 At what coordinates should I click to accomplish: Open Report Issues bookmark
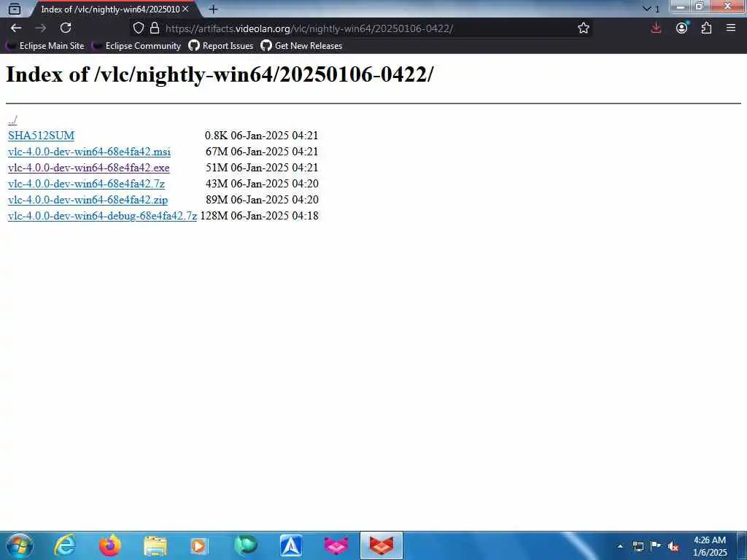(221, 46)
